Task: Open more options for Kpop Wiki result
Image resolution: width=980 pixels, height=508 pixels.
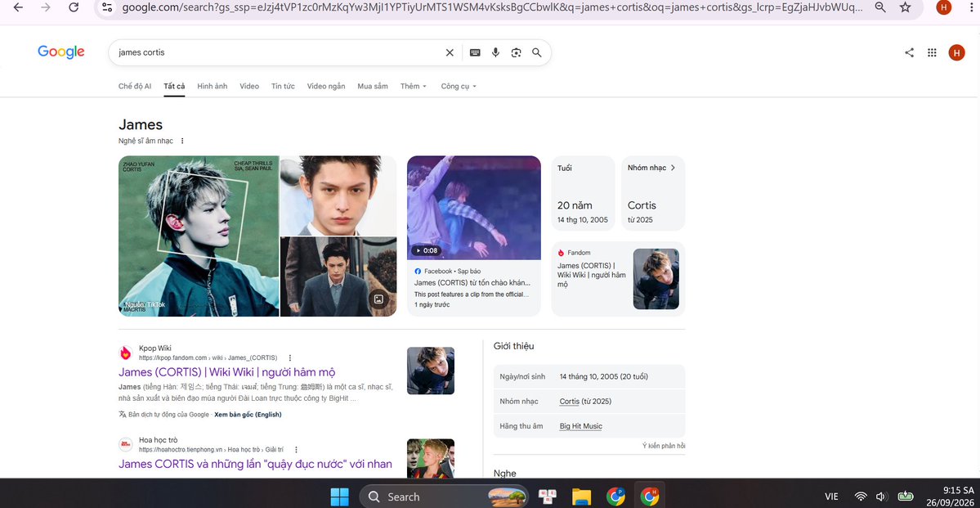Action: pos(290,357)
